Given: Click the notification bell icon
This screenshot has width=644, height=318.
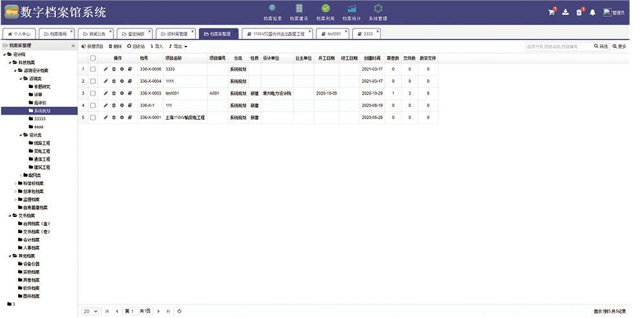Looking at the screenshot, I should (x=592, y=12).
